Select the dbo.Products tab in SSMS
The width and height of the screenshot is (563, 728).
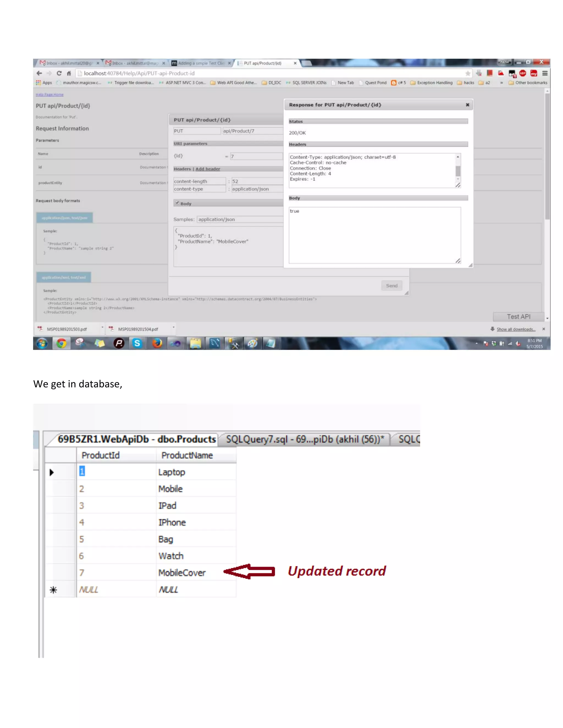[x=136, y=439]
